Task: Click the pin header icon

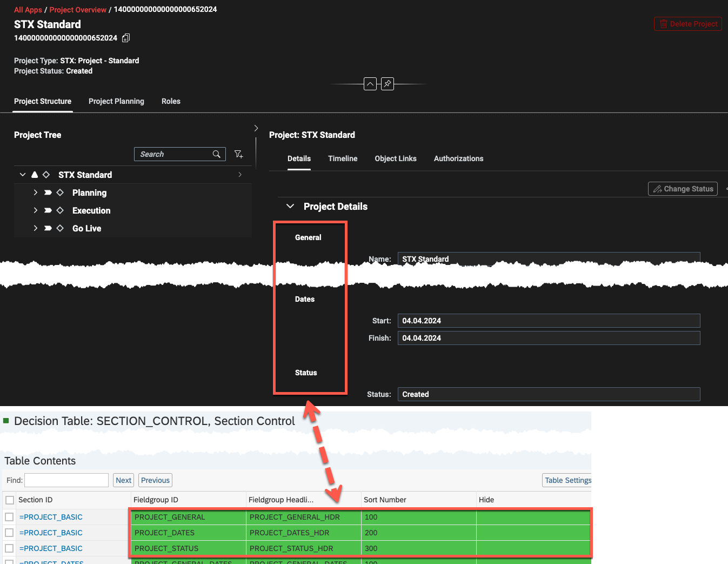Action: click(x=388, y=84)
